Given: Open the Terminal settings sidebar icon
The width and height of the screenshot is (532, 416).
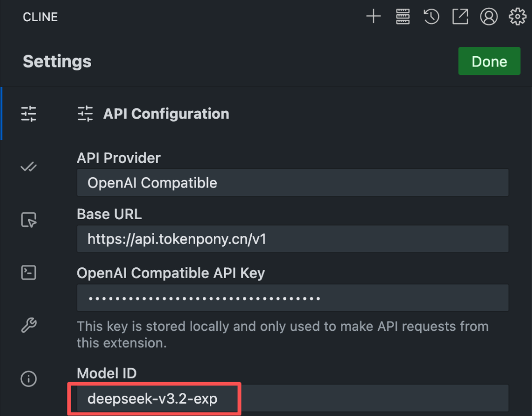Looking at the screenshot, I should pyautogui.click(x=29, y=273).
